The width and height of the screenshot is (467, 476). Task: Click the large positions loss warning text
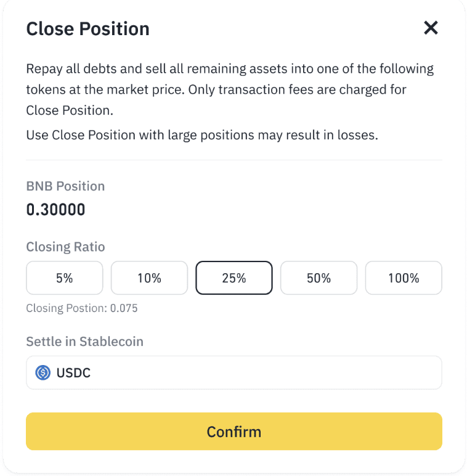coord(201,134)
